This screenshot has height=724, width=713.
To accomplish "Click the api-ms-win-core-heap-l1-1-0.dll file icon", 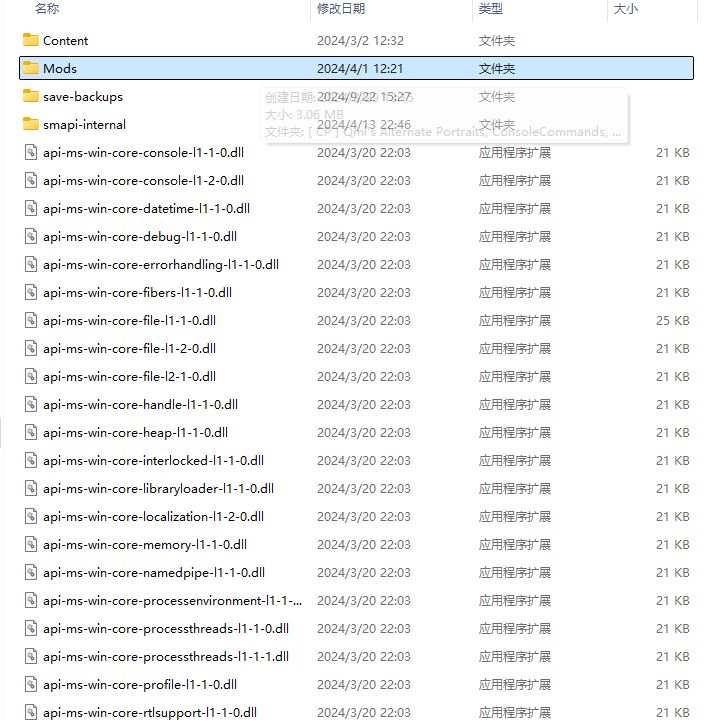I will 31,432.
